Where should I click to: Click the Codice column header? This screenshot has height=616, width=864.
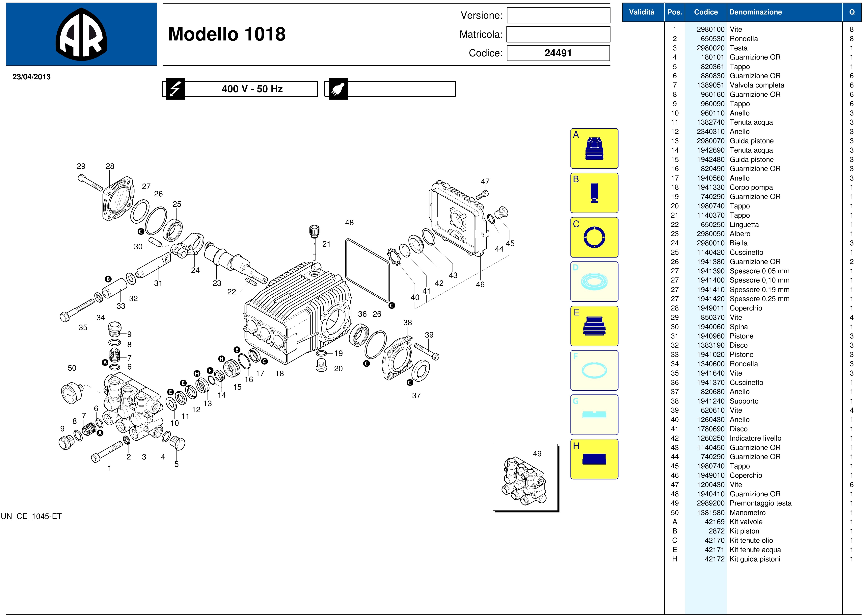[x=706, y=12]
